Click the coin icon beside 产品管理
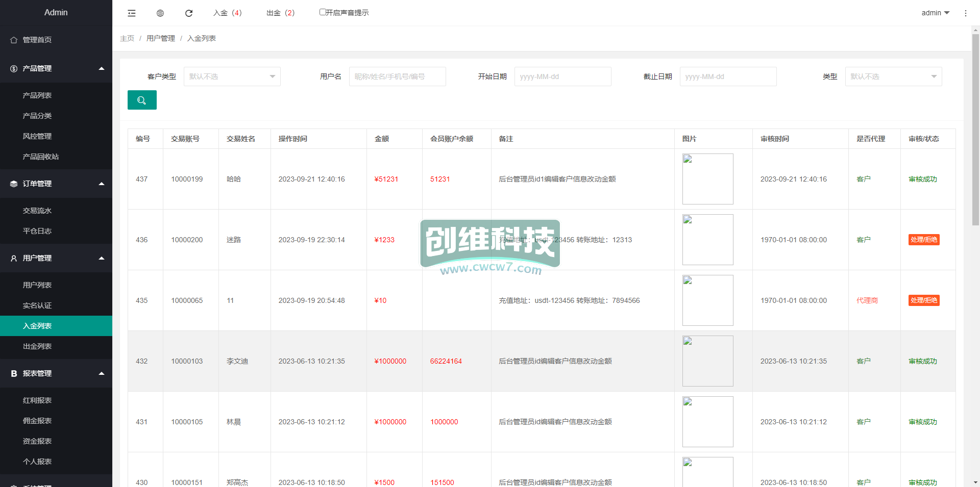 (14, 68)
